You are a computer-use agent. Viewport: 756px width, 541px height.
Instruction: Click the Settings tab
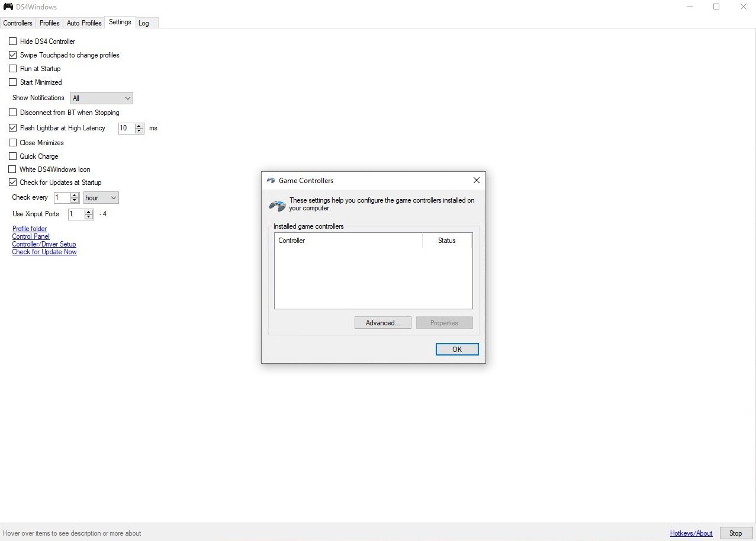tap(120, 22)
